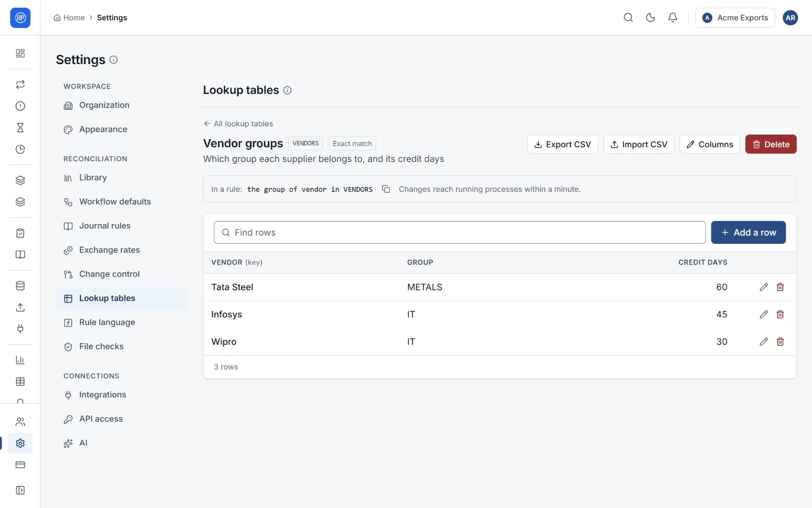
Task: Delete the Infosys row
Action: click(780, 314)
